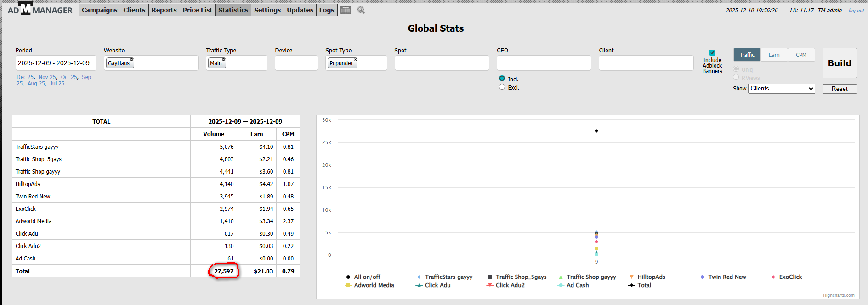Switch to the Earn chart tab
The height and width of the screenshot is (305, 868).
(x=774, y=55)
